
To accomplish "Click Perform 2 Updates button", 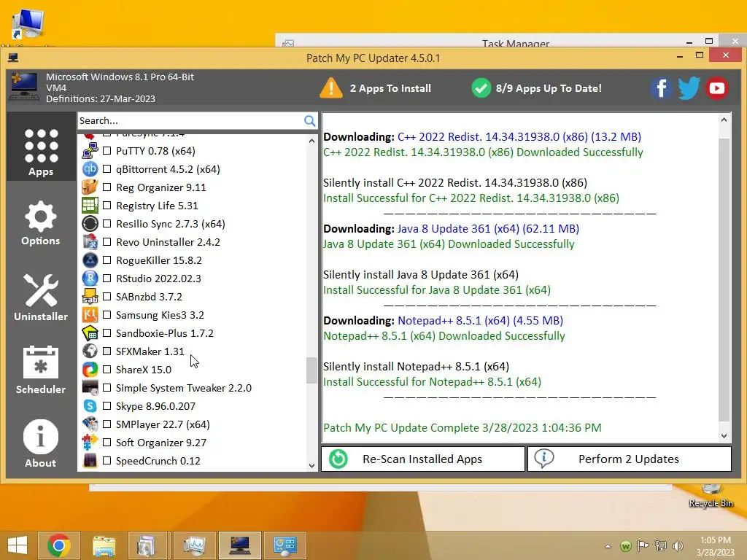I will [630, 459].
